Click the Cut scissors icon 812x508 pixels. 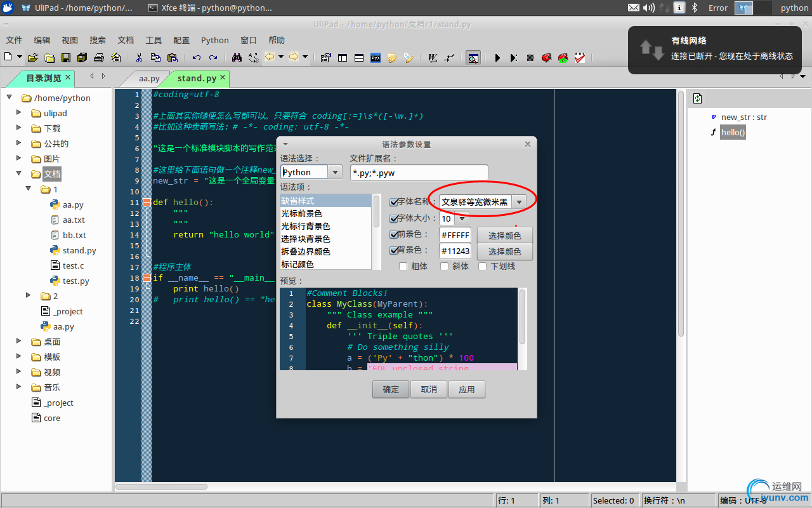(x=139, y=58)
